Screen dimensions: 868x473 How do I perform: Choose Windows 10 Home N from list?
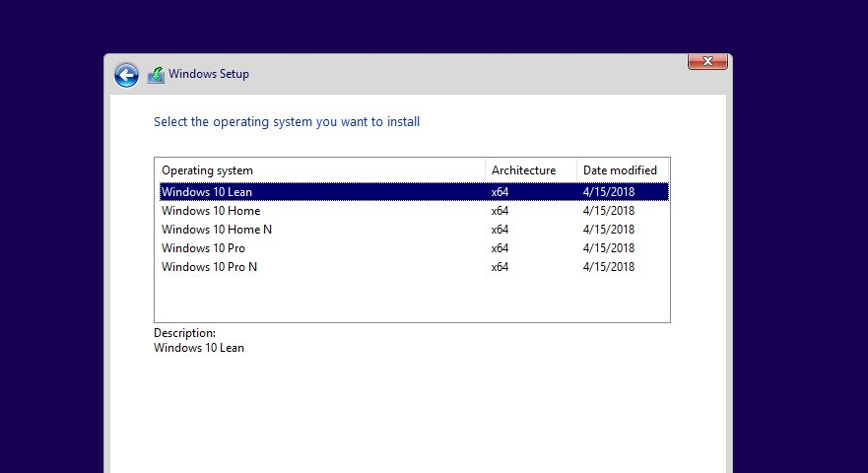[x=217, y=230]
